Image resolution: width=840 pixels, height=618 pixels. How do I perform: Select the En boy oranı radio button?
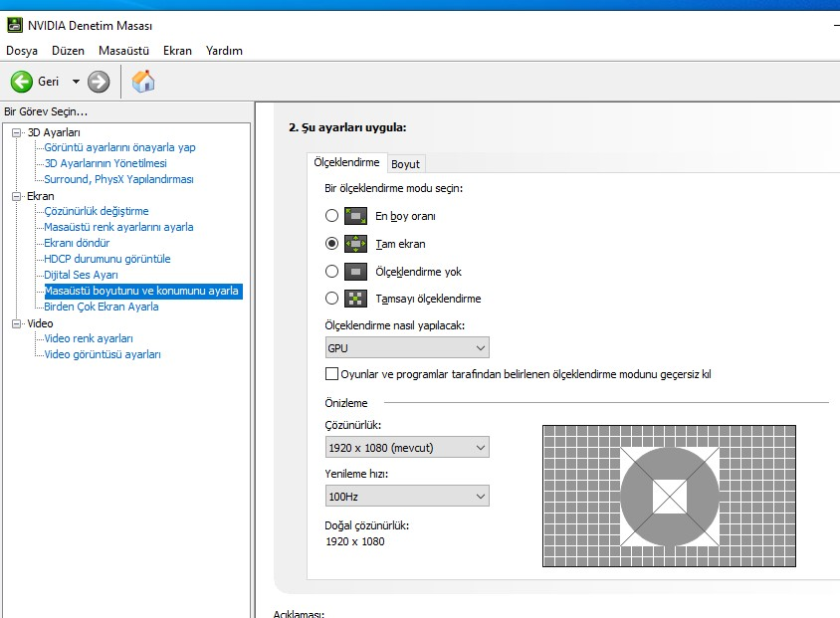click(x=332, y=216)
